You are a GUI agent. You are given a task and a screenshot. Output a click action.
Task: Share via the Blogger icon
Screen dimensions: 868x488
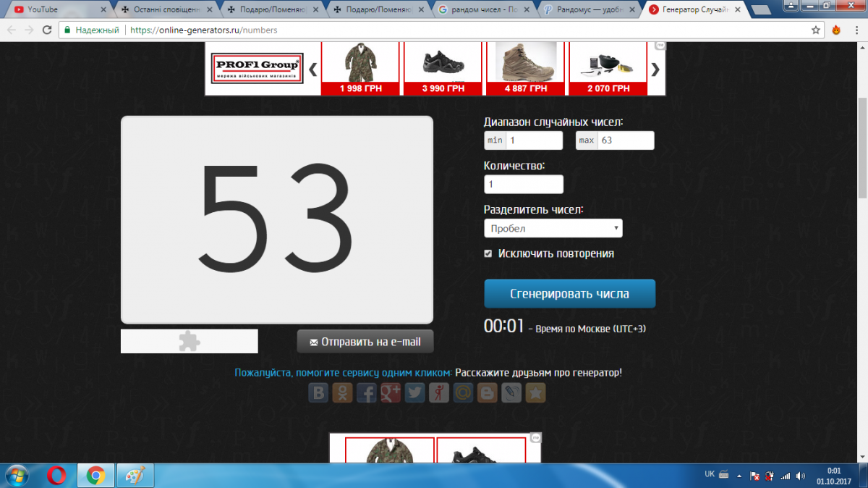tap(488, 393)
